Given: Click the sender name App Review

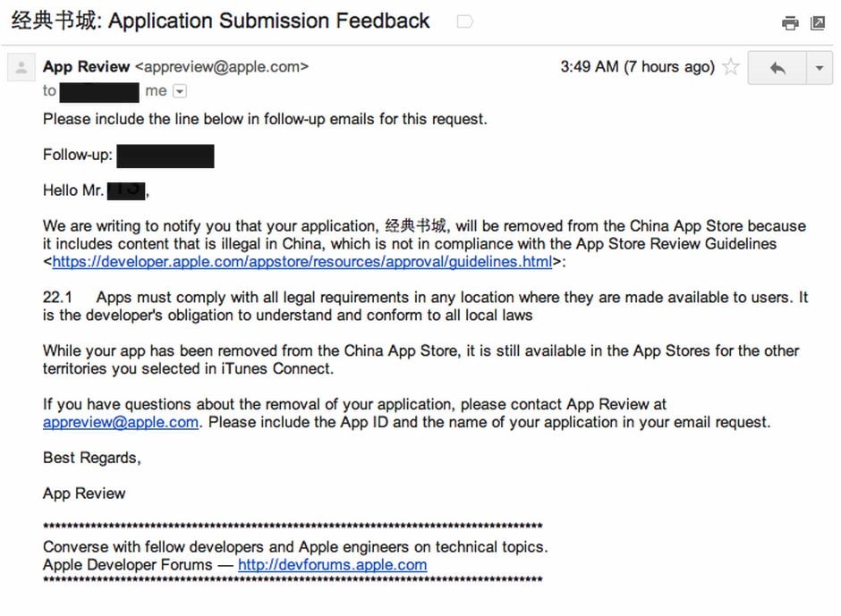Looking at the screenshot, I should point(87,66).
